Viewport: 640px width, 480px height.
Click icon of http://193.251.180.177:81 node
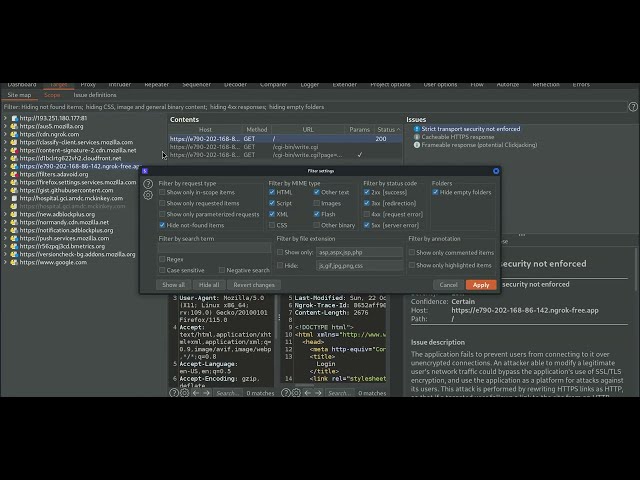pyautogui.click(x=15, y=118)
